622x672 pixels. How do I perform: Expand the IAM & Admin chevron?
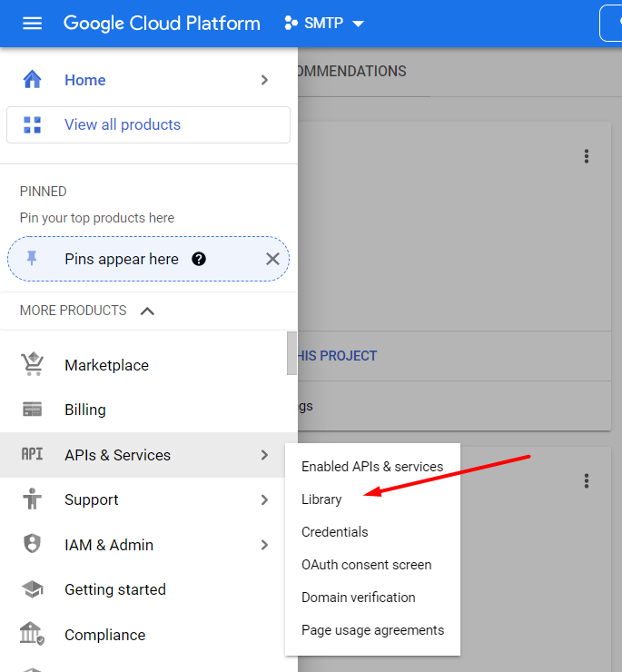(264, 545)
